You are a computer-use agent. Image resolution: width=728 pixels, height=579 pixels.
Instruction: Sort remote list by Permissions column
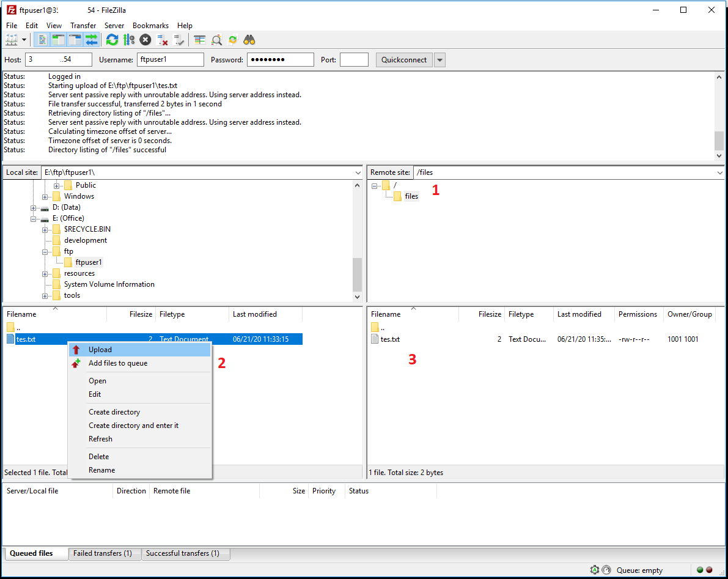point(638,314)
